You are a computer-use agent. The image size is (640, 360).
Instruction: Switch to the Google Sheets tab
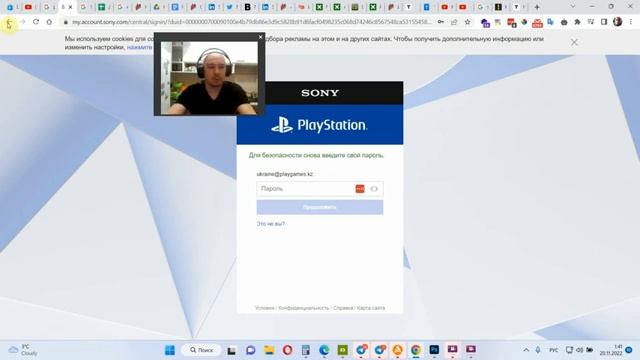click(102, 7)
